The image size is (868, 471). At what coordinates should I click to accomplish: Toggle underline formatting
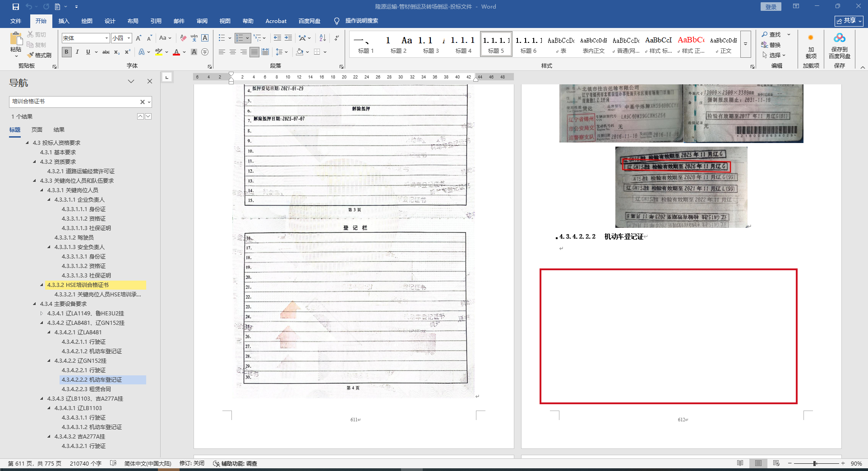[x=88, y=52]
